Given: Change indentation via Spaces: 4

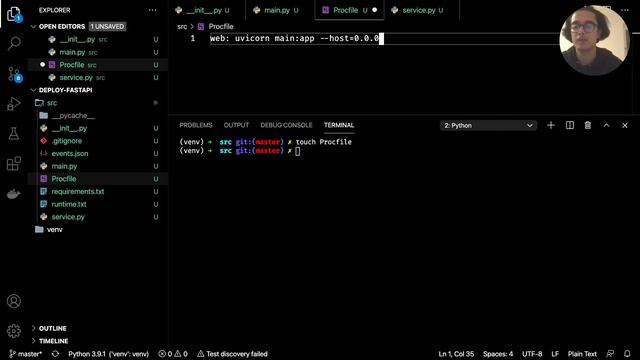Looking at the screenshot, I should pos(498,354).
